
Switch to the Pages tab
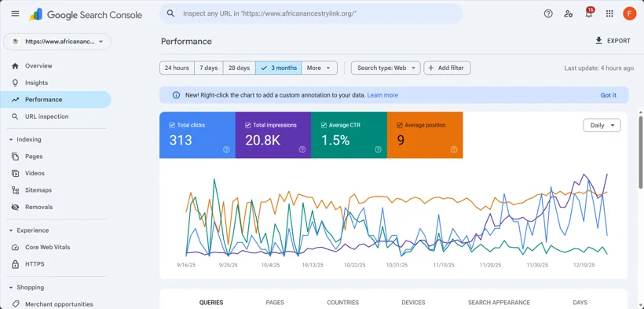click(275, 303)
